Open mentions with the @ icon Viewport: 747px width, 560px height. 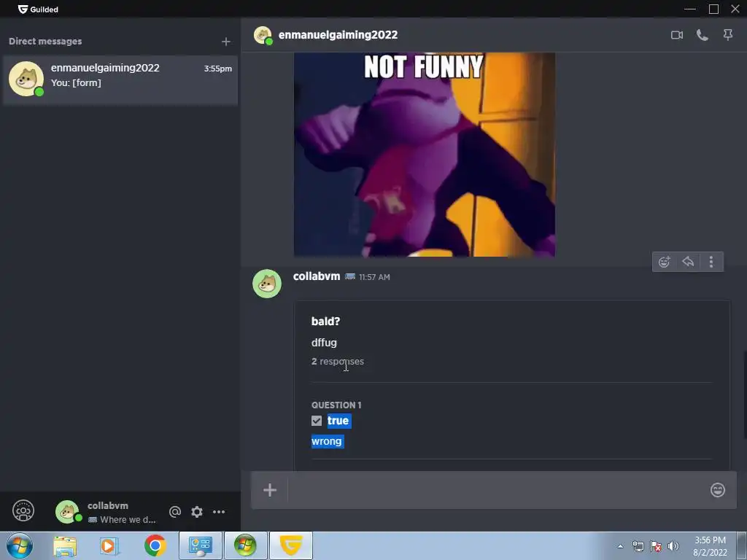click(x=175, y=512)
